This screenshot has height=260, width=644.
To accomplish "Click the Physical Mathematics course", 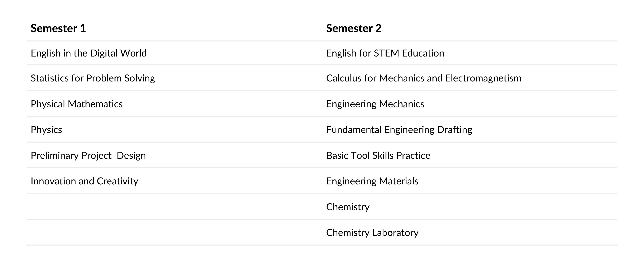I will pos(77,104).
